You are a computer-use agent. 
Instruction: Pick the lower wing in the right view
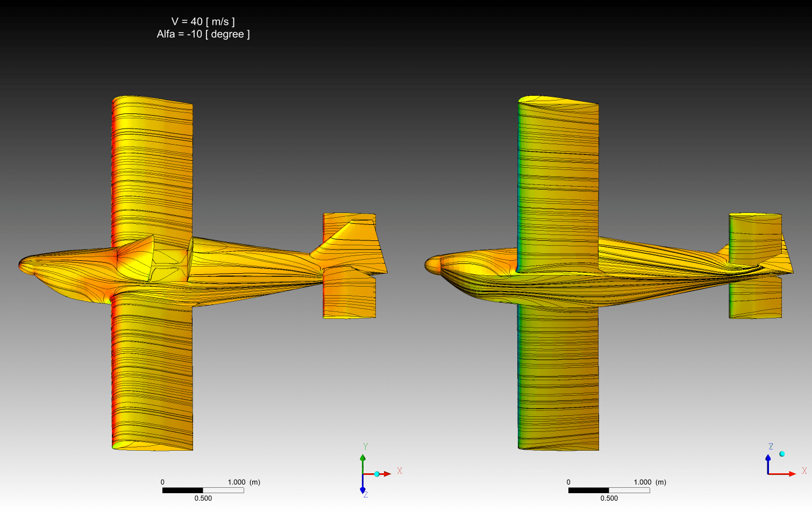click(558, 376)
